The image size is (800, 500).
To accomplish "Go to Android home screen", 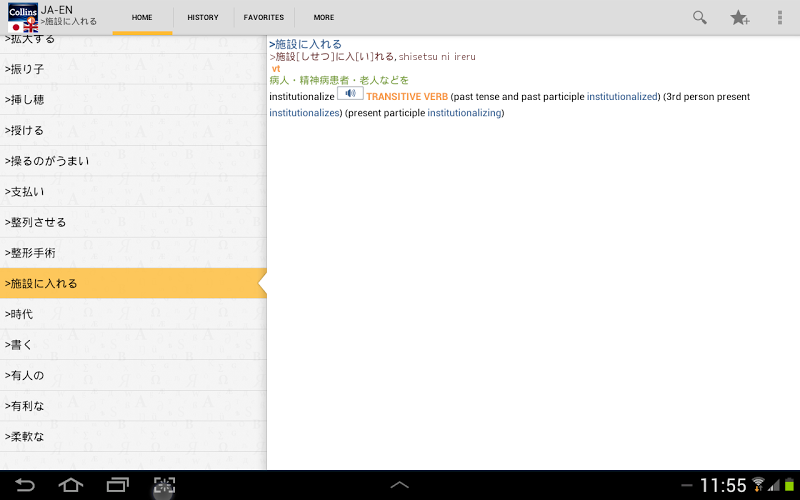I will coord(71,485).
